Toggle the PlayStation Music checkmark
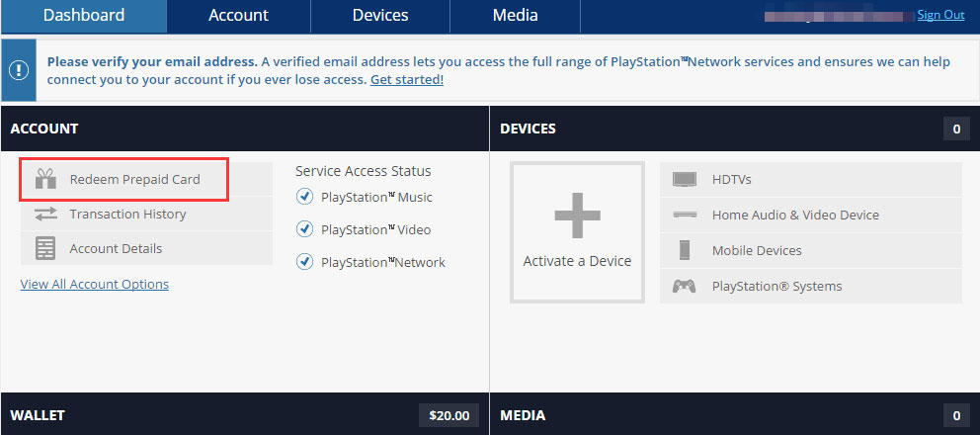 [305, 197]
